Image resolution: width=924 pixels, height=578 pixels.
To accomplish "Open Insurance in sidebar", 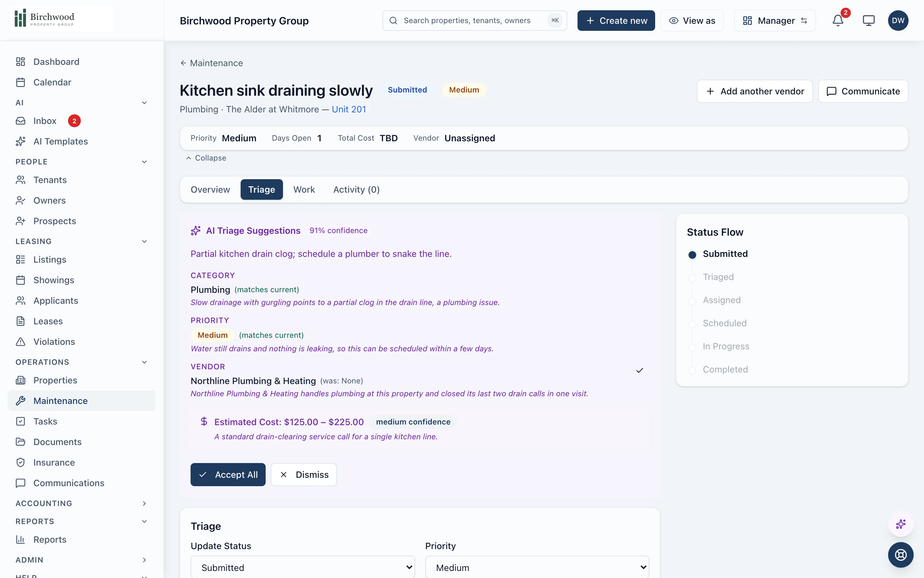I will click(x=82, y=462).
